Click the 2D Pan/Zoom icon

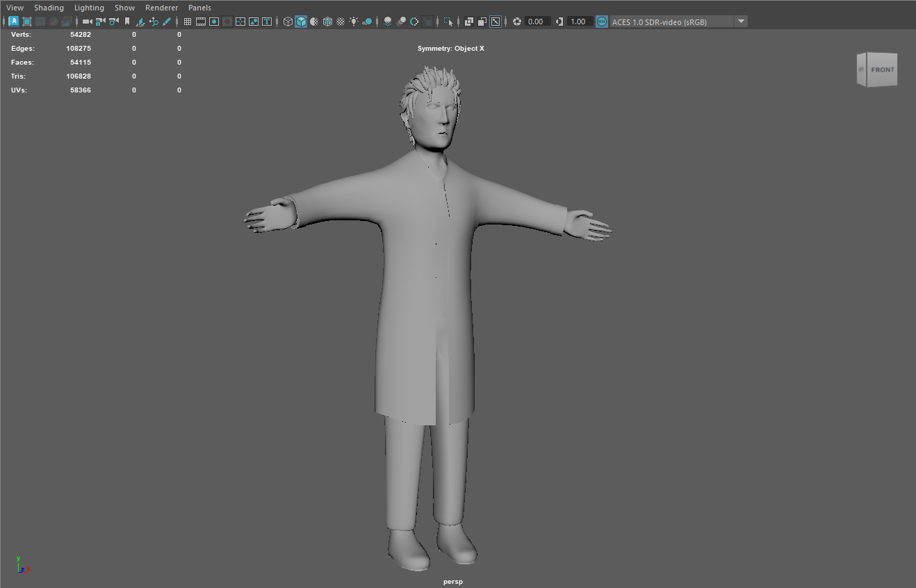click(x=154, y=22)
